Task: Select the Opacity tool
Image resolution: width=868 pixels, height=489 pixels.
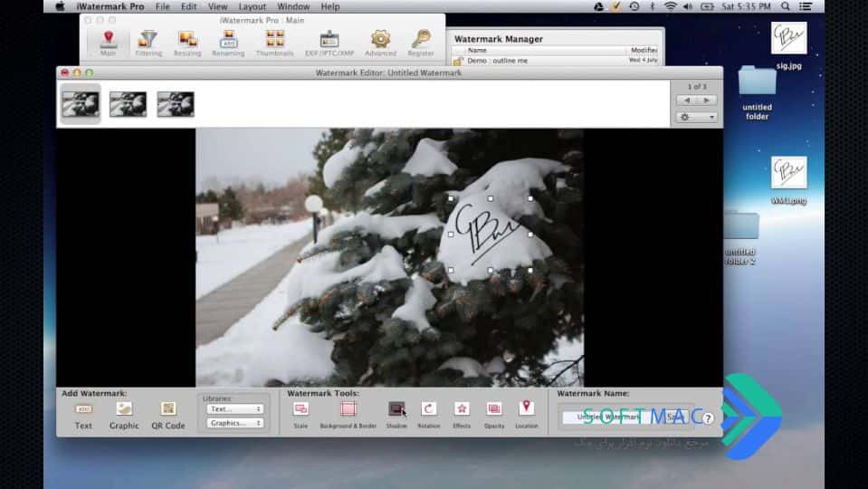Action: 494,415
